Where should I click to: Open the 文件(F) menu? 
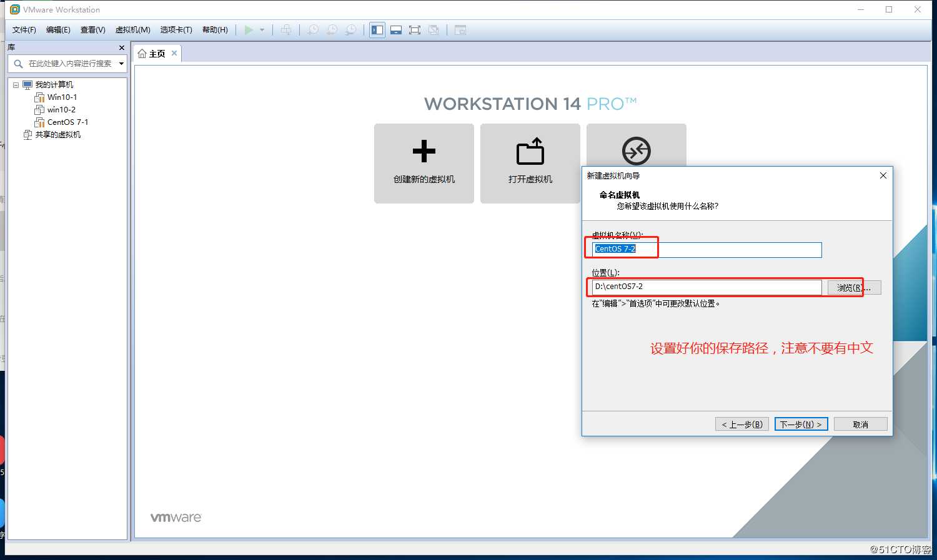click(24, 30)
